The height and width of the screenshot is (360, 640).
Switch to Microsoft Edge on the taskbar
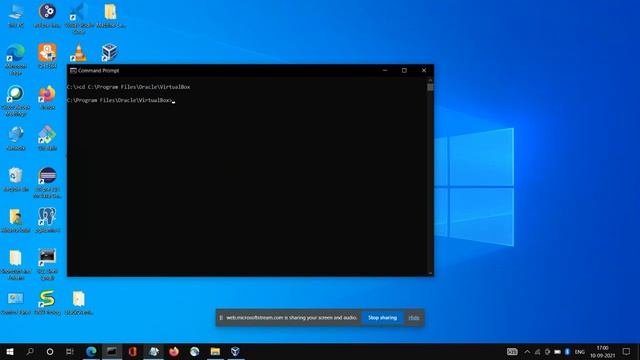[91, 351]
